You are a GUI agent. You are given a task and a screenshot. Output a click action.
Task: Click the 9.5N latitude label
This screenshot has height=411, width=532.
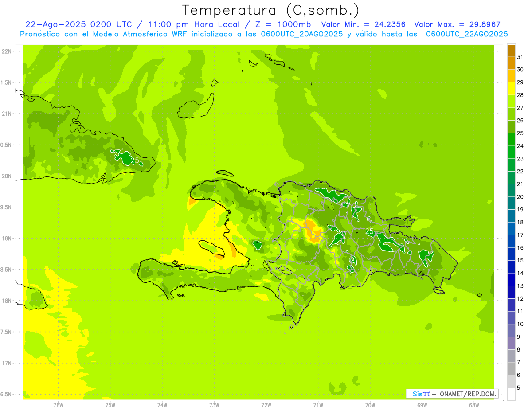point(7,207)
